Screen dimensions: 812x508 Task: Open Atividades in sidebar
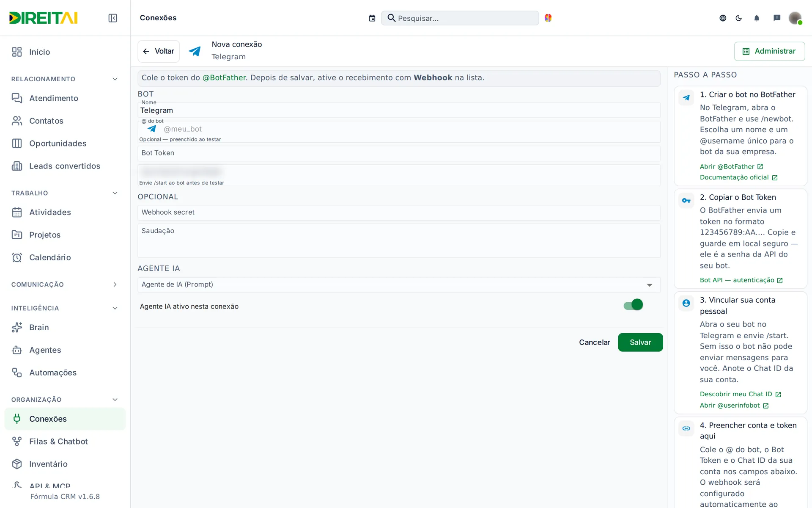point(65,212)
